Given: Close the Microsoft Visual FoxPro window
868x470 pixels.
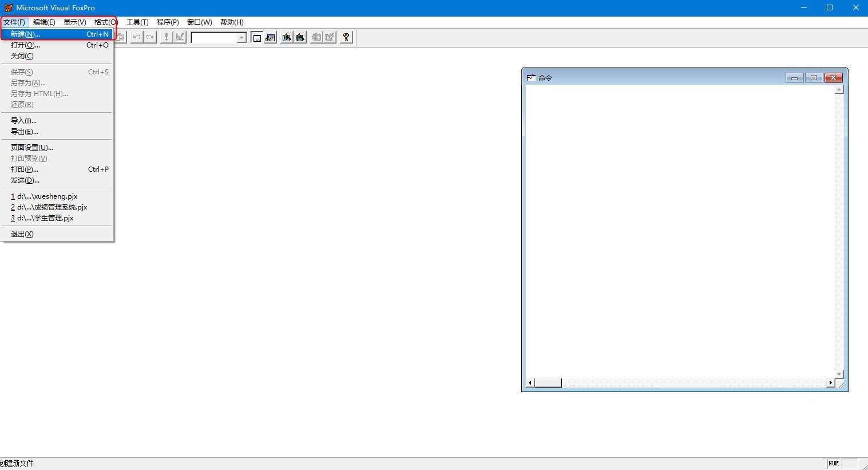Looking at the screenshot, I should [x=856, y=8].
